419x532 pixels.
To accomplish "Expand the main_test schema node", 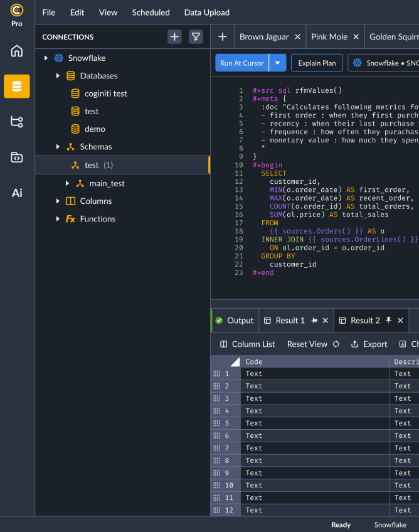I will [x=68, y=183].
